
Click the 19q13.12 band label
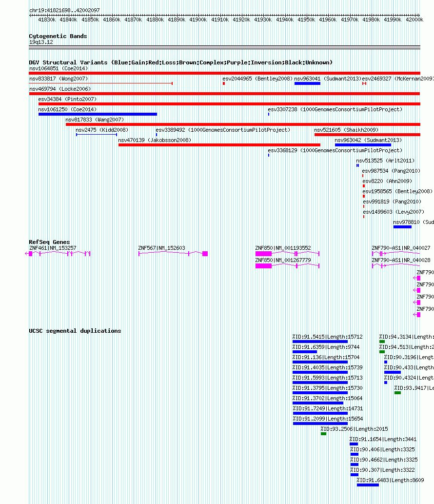coord(41,42)
